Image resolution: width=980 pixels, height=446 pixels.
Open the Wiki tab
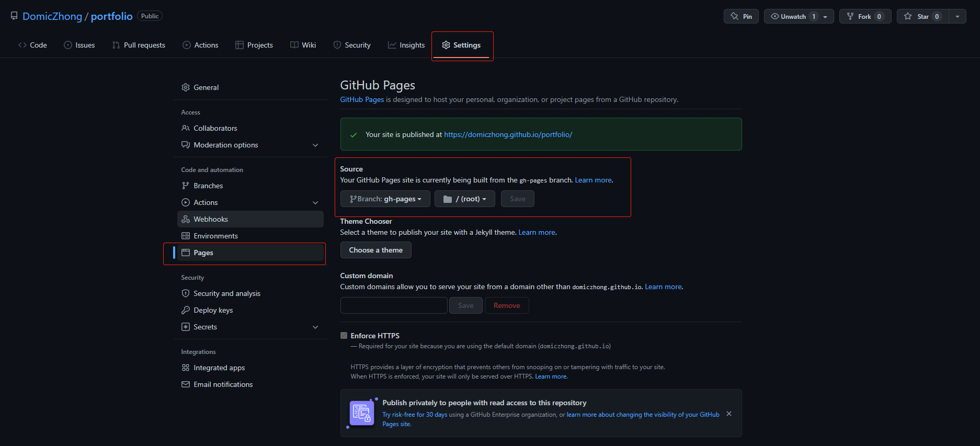(x=303, y=45)
